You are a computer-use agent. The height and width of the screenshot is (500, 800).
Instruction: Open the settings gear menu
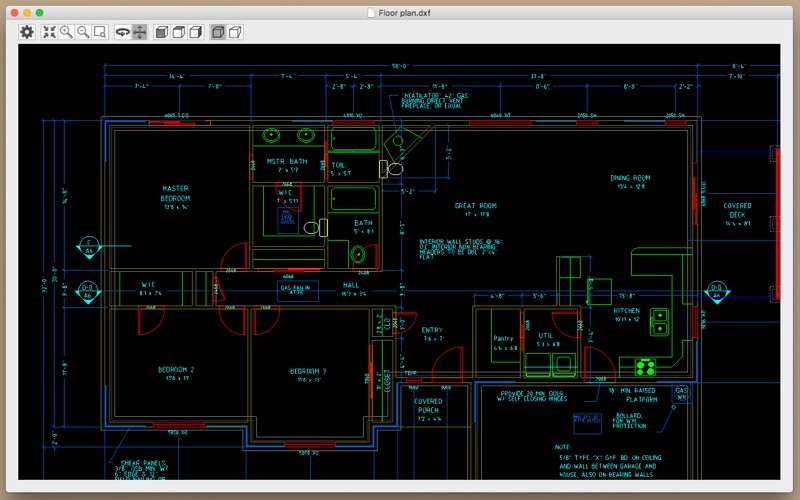coord(27,32)
